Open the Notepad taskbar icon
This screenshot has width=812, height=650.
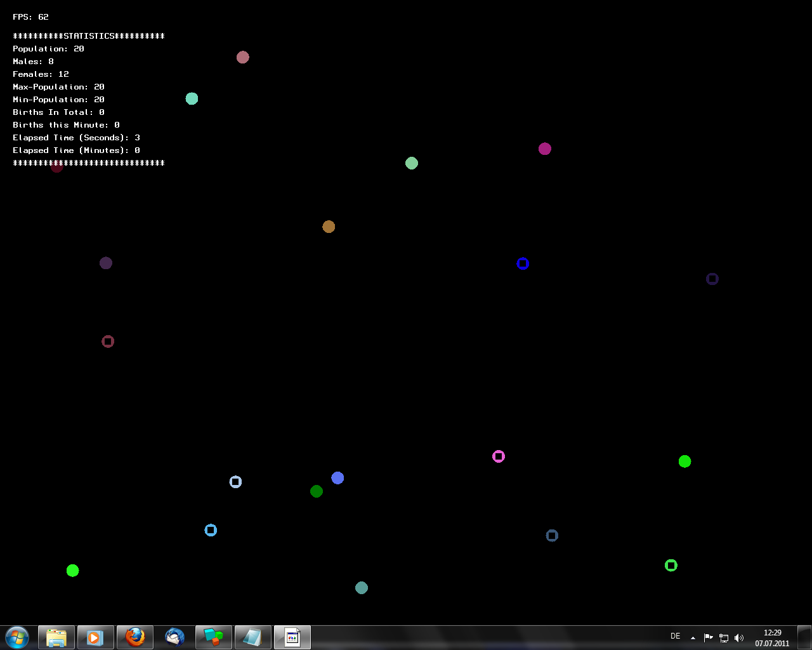tap(252, 637)
